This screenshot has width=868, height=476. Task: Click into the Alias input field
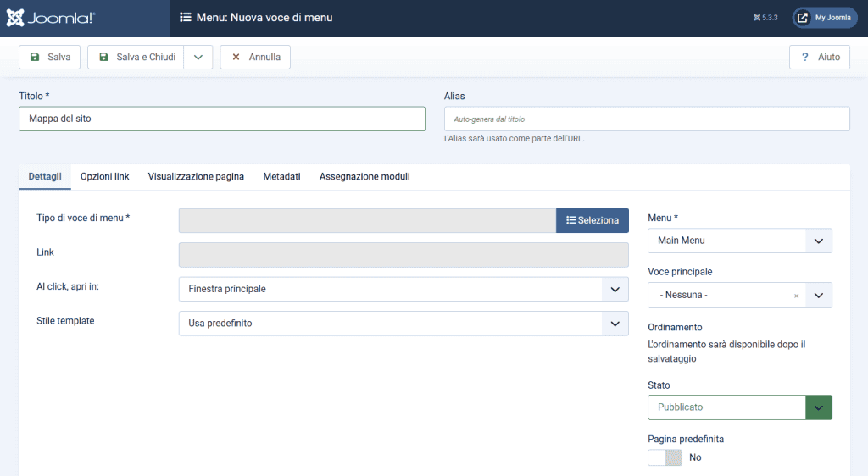(647, 119)
